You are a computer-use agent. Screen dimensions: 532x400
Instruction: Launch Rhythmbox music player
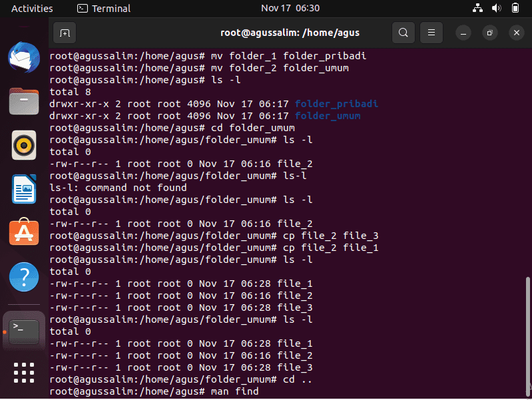[x=24, y=145]
